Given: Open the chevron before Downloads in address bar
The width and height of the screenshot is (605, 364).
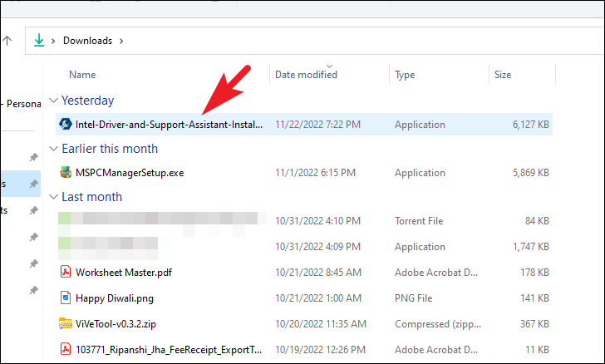Looking at the screenshot, I should pos(53,41).
